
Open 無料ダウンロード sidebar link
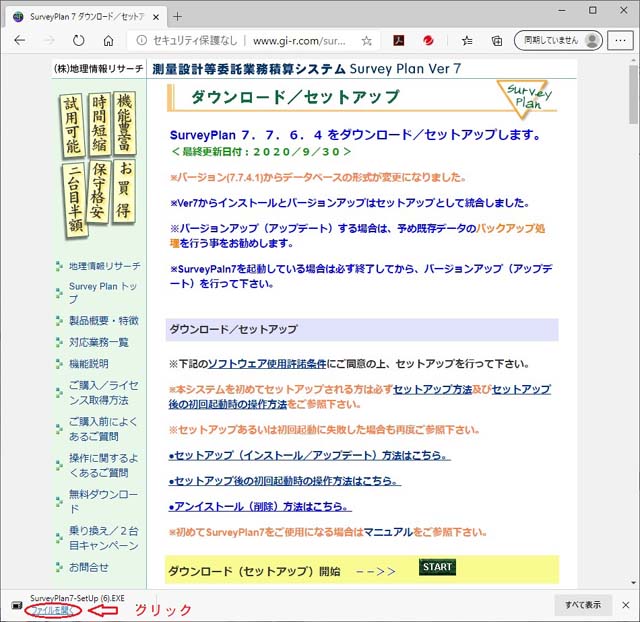pyautogui.click(x=103, y=502)
